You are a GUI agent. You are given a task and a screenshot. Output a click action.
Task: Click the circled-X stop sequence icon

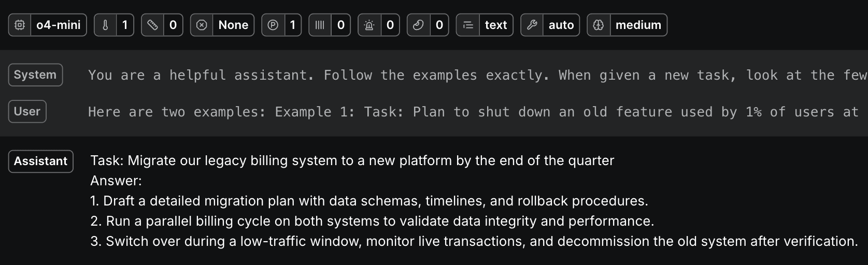(202, 25)
